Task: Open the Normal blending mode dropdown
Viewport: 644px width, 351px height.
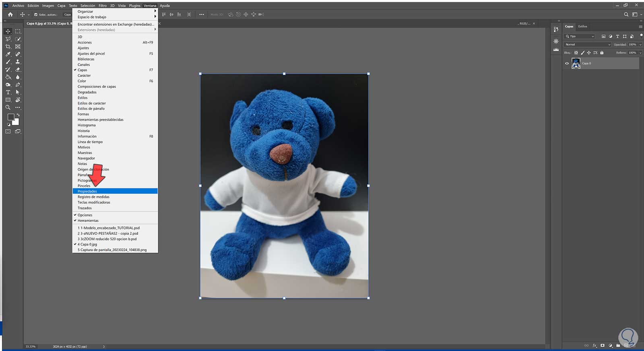Action: 588,45
